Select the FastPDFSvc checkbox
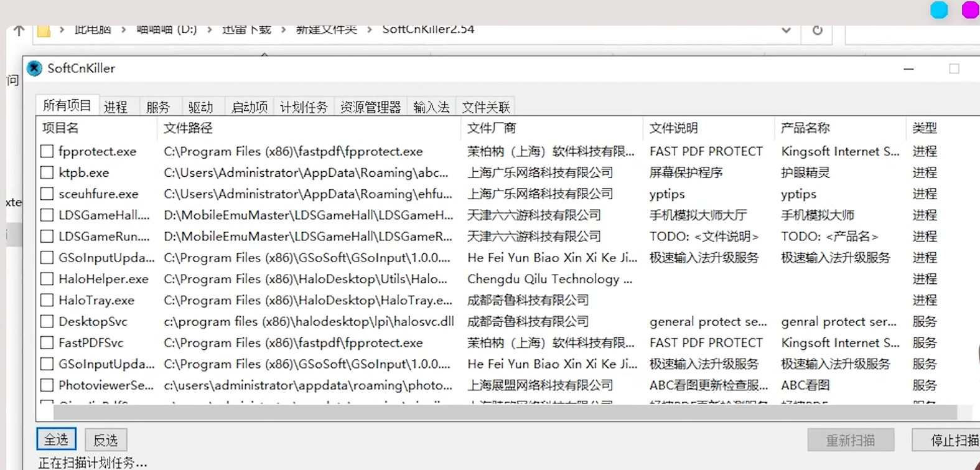 point(47,342)
